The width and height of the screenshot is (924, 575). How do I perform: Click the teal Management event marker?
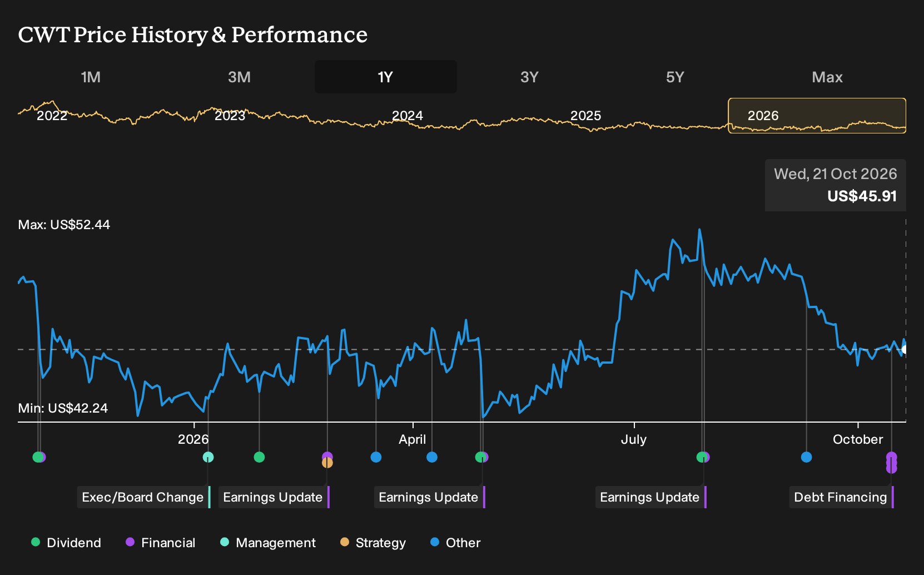[x=208, y=457]
